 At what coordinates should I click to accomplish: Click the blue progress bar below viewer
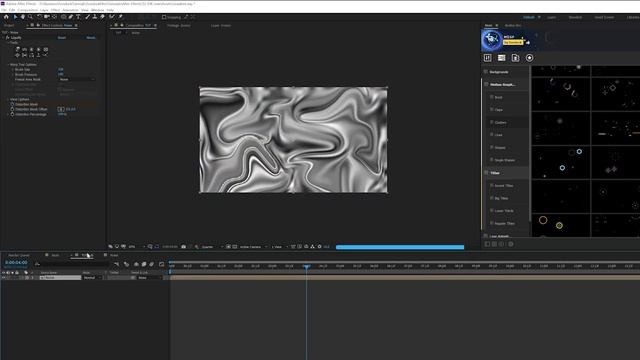click(400, 247)
